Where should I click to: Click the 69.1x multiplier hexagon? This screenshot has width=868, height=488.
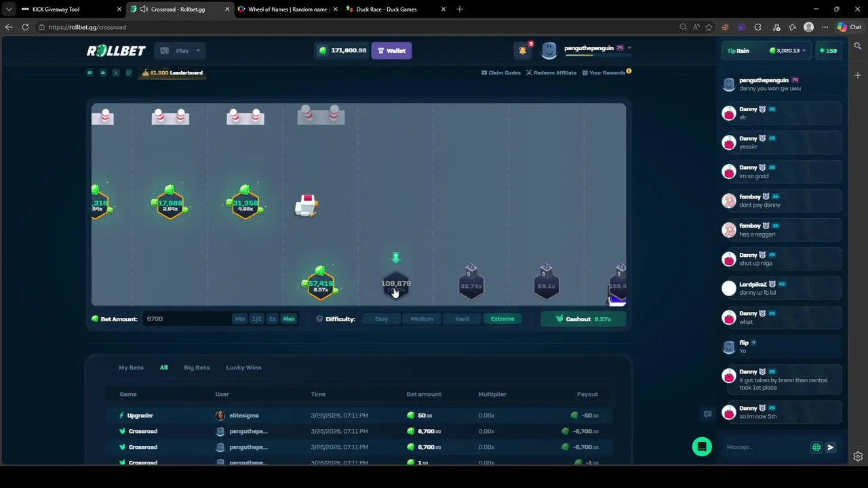pyautogui.click(x=547, y=284)
